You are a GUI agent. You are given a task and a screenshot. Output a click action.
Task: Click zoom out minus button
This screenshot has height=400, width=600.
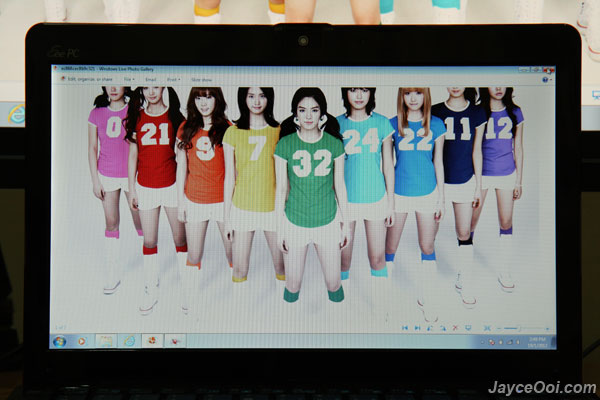pos(499,328)
